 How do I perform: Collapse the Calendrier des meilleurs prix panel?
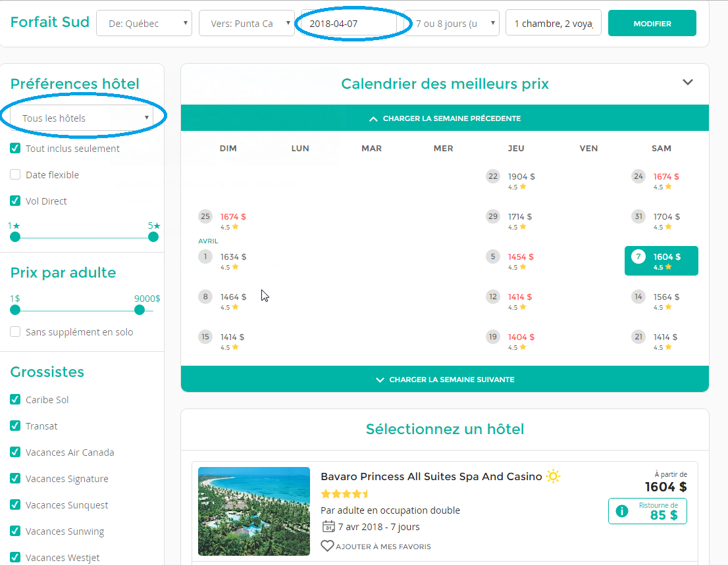click(x=688, y=83)
